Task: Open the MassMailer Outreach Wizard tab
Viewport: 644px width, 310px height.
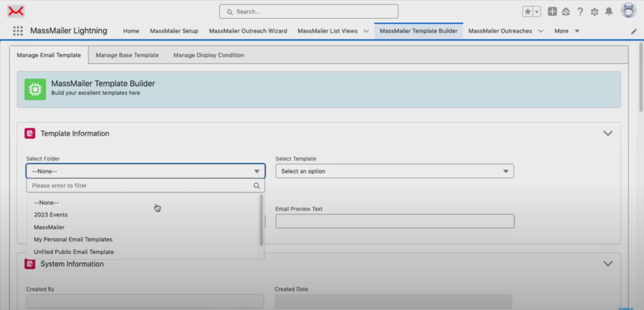Action: pos(248,31)
